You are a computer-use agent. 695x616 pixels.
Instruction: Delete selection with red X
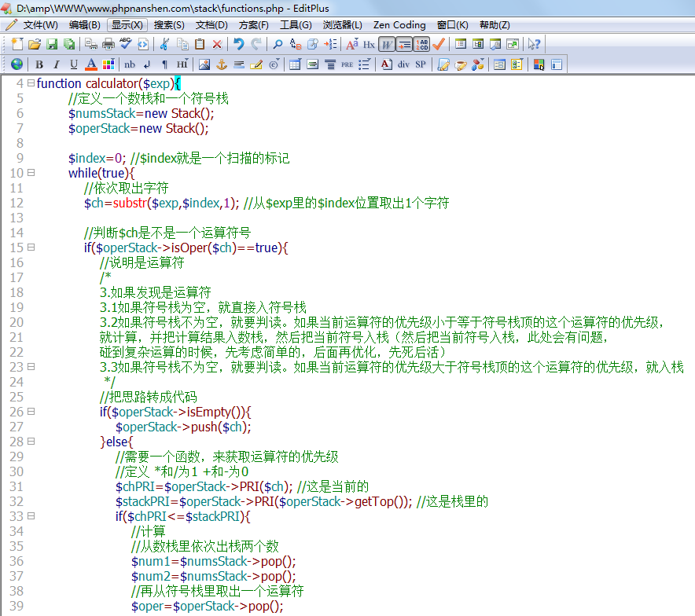(217, 44)
